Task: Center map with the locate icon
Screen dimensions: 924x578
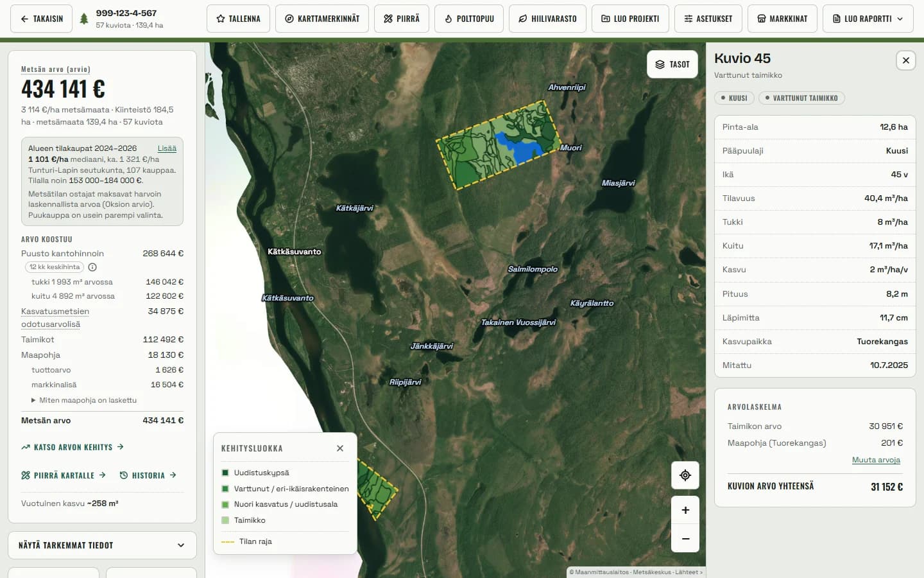Action: click(x=685, y=475)
